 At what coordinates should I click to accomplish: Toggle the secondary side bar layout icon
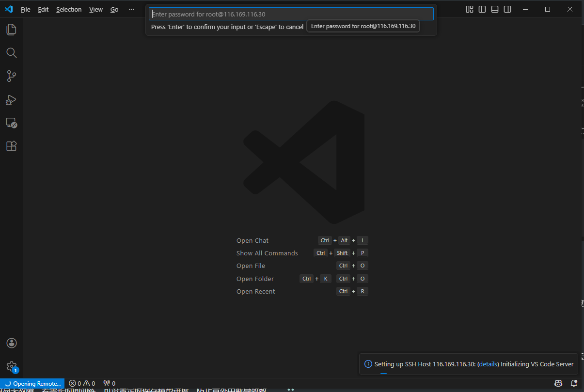(507, 9)
